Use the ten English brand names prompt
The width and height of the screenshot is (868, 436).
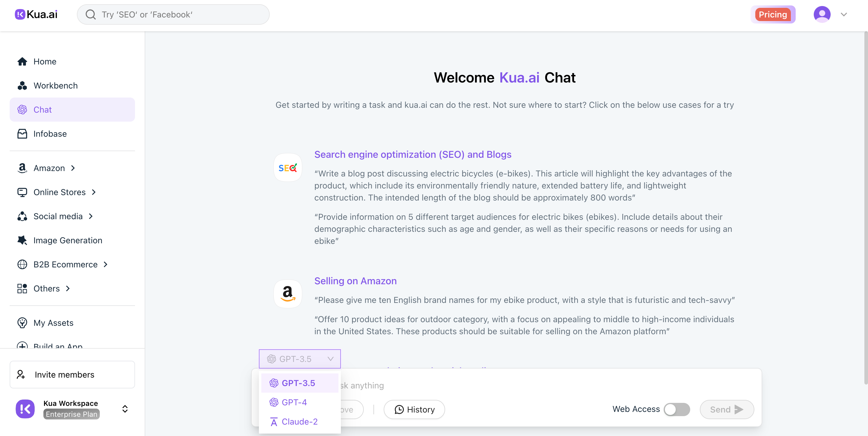coord(525,300)
